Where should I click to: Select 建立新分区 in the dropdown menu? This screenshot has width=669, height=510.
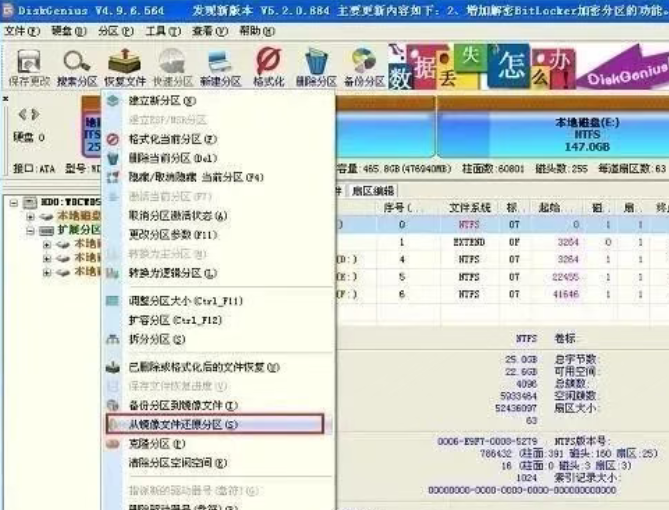[x=161, y=101]
